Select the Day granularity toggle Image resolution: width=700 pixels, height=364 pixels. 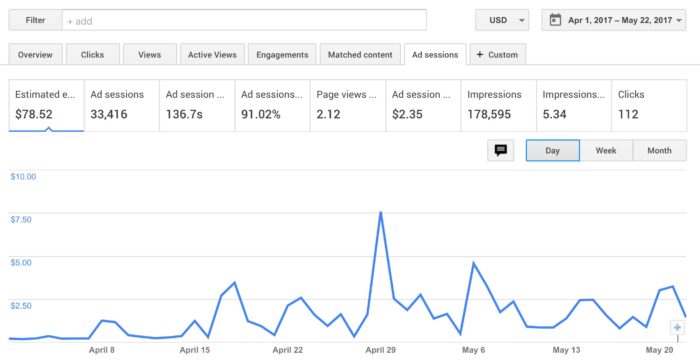tap(553, 151)
